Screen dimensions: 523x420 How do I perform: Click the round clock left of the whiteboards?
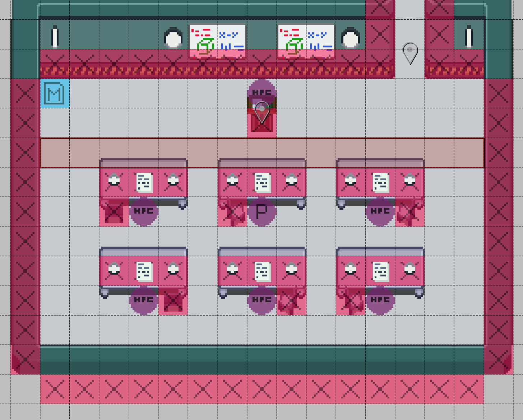[173, 38]
